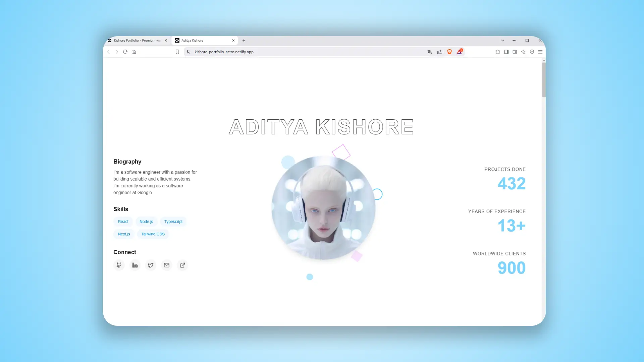
Task: Click the YEARS OF EXPERIENCE label
Action: pos(497,212)
